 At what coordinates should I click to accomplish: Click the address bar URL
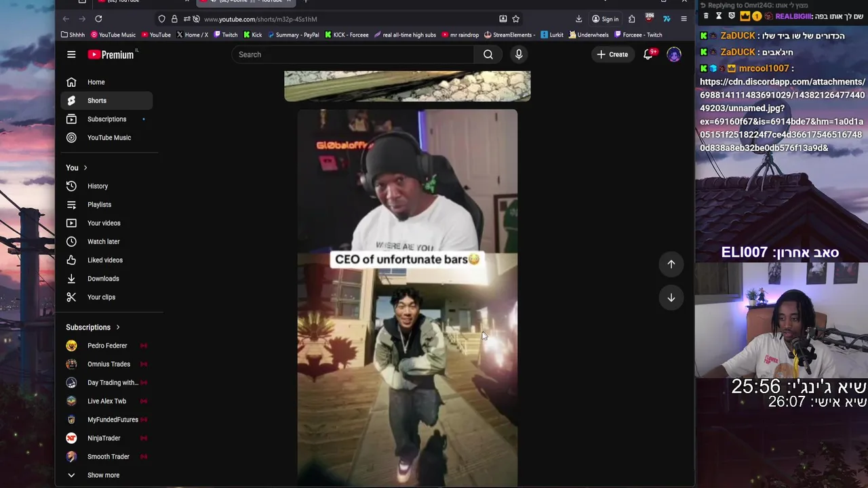260,19
